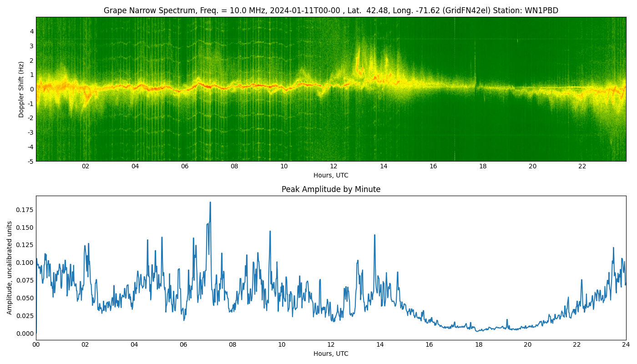Click the 0 tick on Doppler axis
This screenshot has width=637, height=364.
[x=32, y=89]
